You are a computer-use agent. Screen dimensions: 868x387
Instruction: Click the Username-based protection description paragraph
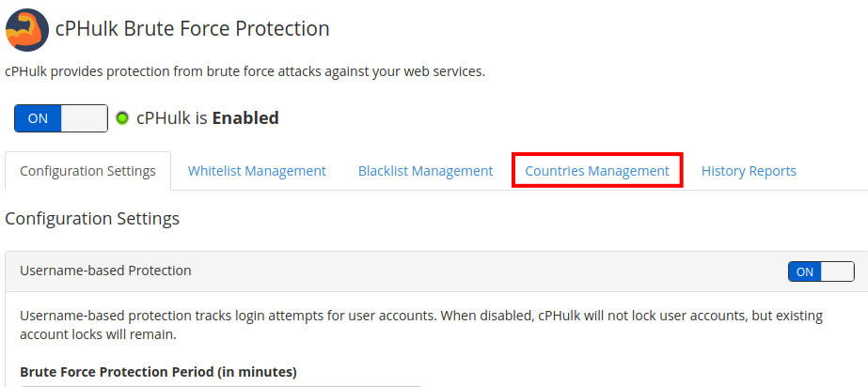pyautogui.click(x=414, y=325)
